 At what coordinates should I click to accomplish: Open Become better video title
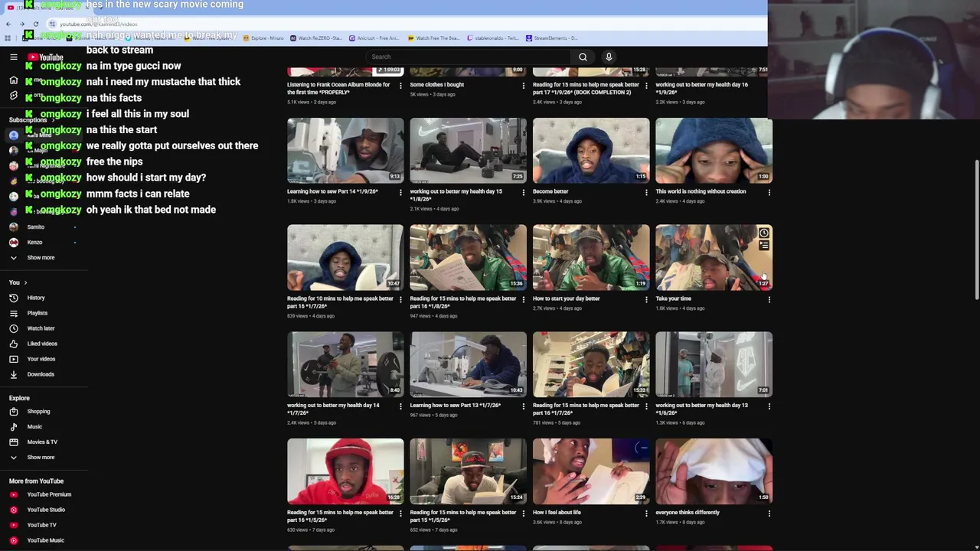[550, 191]
